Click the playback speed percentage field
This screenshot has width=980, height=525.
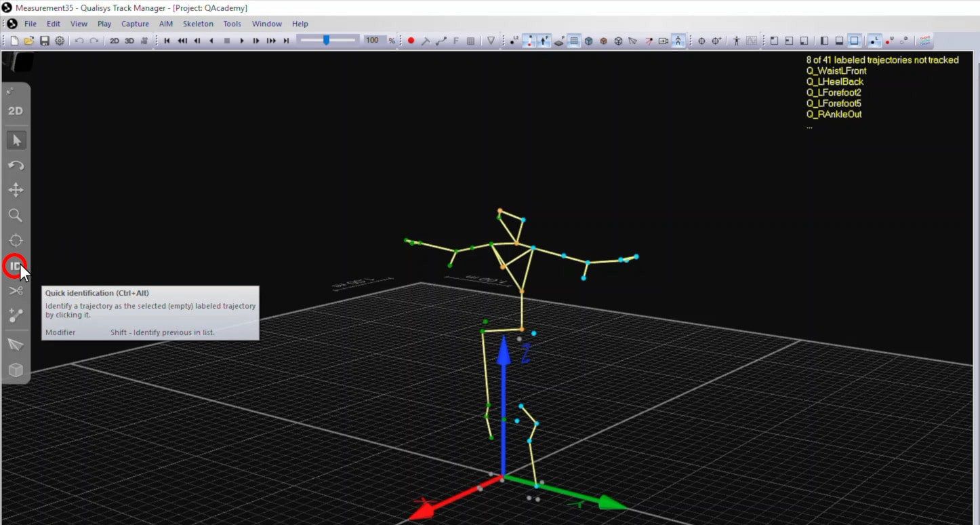[373, 41]
